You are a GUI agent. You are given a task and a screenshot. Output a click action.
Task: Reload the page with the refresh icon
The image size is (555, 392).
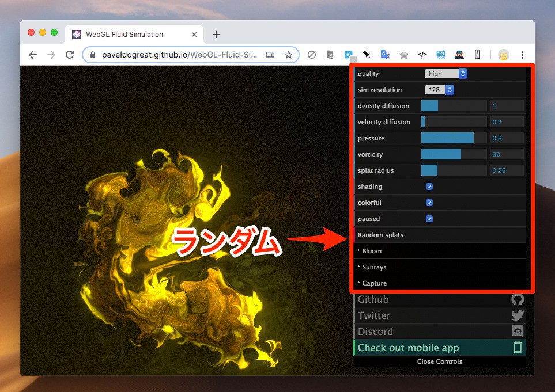click(x=70, y=55)
